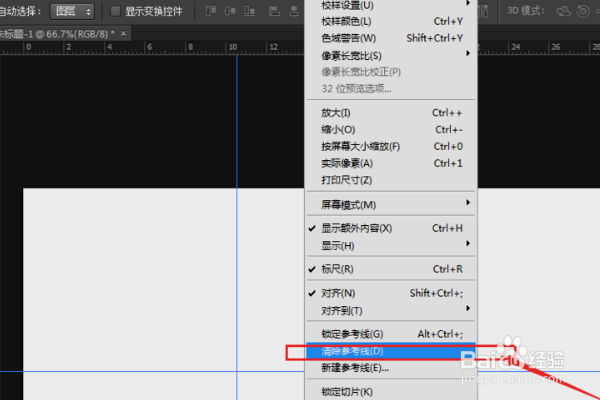
Task: Click the align horizontal centers icon
Action: click(x=294, y=11)
